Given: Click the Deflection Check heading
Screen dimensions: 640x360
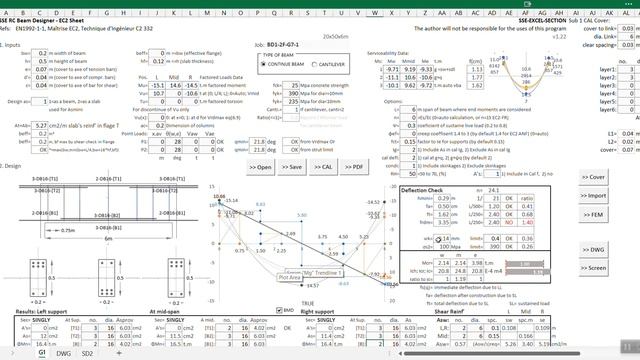Looking at the screenshot, I should tap(422, 190).
